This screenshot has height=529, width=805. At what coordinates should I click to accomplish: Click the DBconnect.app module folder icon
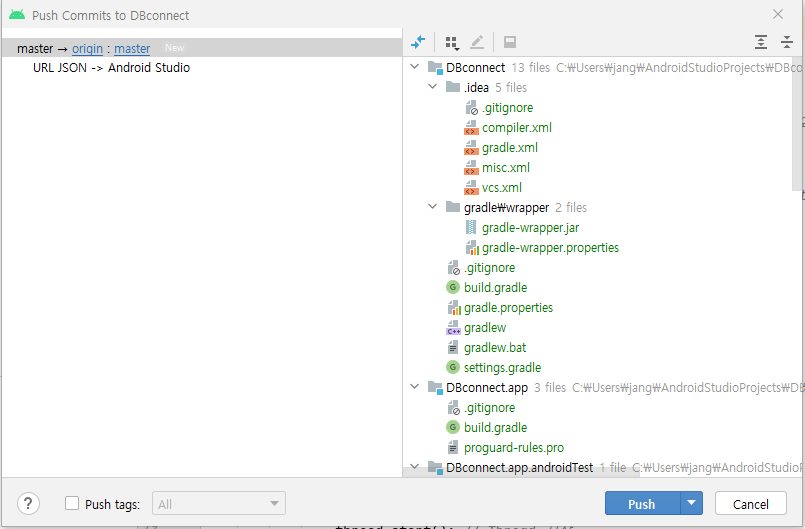tap(435, 388)
